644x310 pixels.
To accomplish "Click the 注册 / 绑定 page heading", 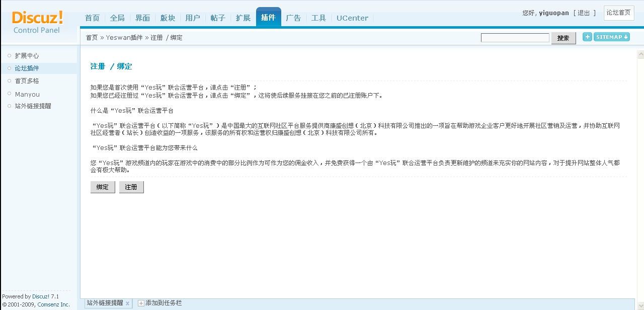I will pos(111,66).
